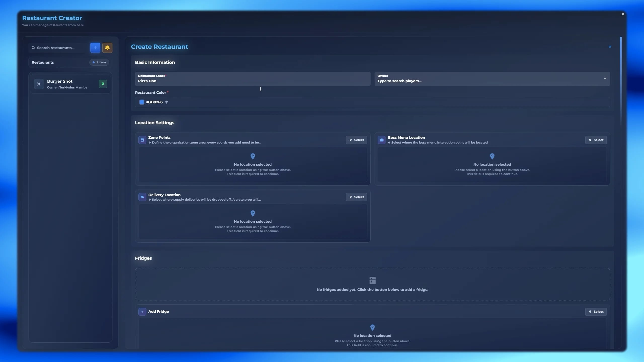Open the Owner dropdown
This screenshot has height=362, width=644.
pos(605,79)
